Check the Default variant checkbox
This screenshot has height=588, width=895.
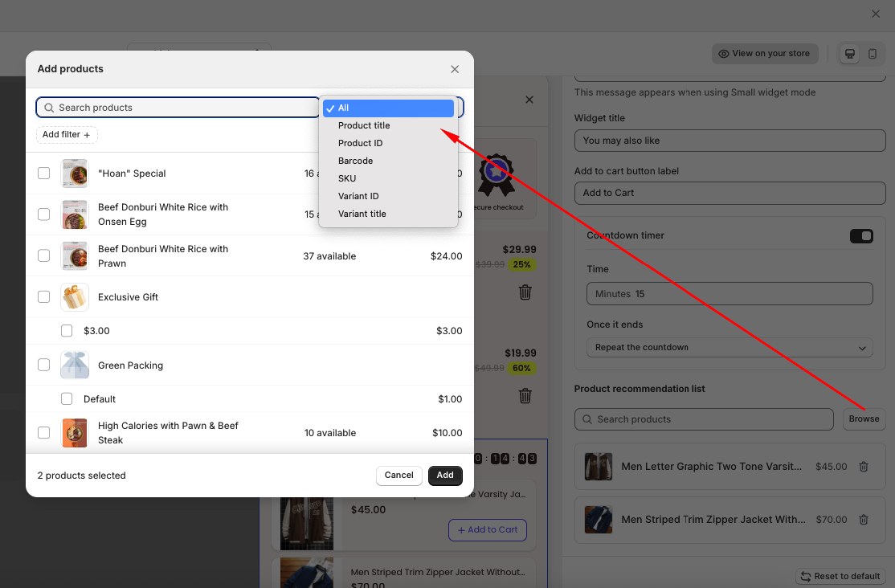coord(67,398)
